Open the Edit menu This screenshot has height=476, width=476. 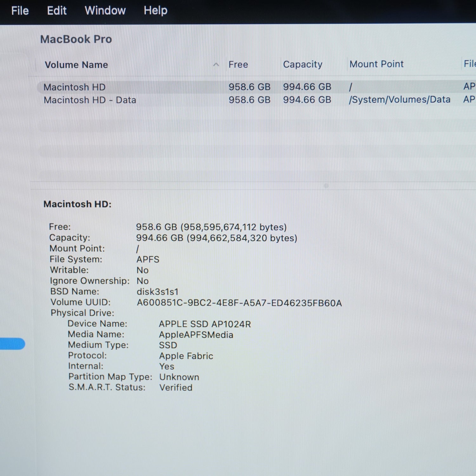click(57, 10)
